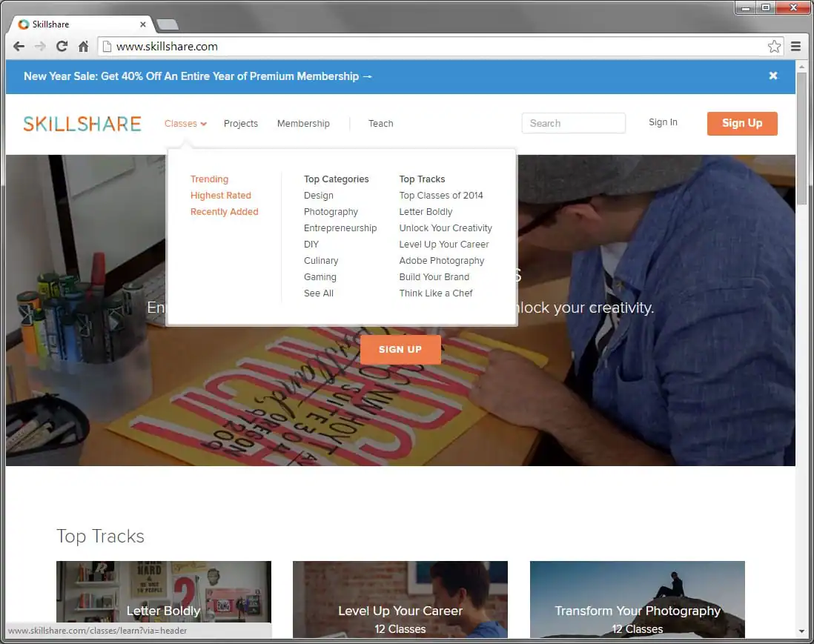This screenshot has width=814, height=644.
Task: Open Top Classes of 2014 track
Action: (441, 195)
